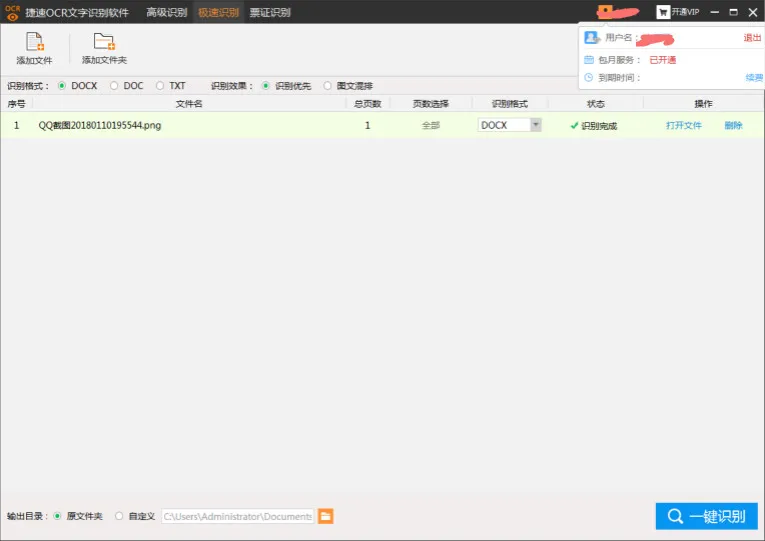Click the Add File icon

tap(35, 41)
